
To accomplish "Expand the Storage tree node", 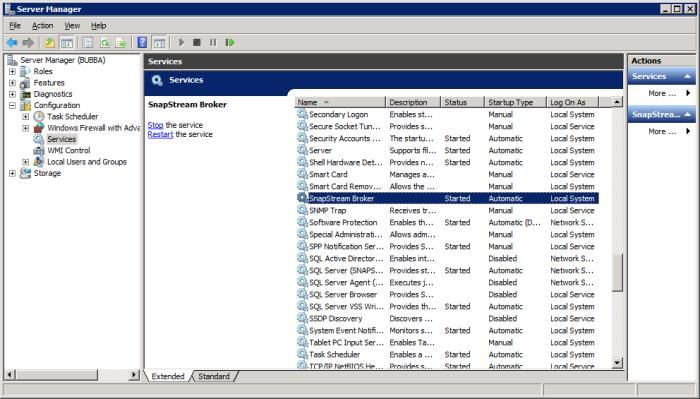I will click(12, 173).
